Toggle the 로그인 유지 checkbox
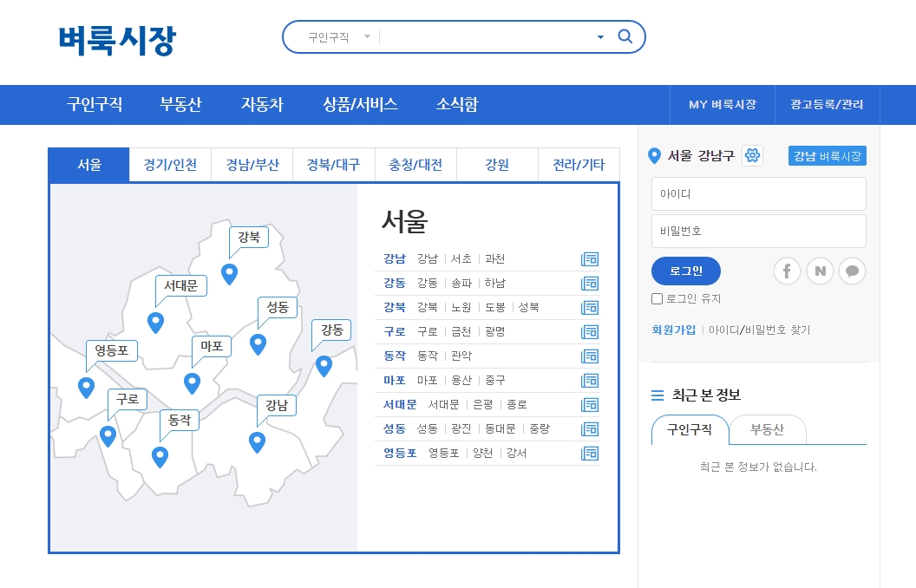 (x=658, y=299)
